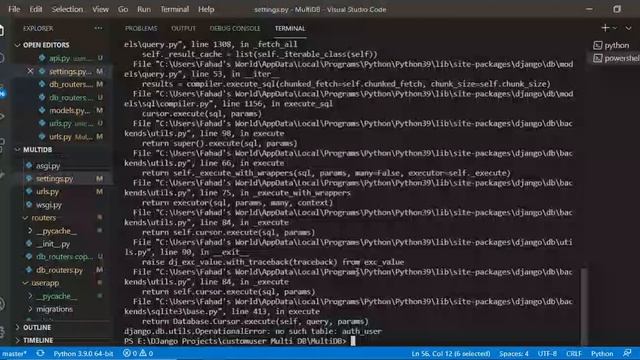The image size is (640, 360).
Task: Click the Explorer more actions ellipsis
Action: pos(98,28)
